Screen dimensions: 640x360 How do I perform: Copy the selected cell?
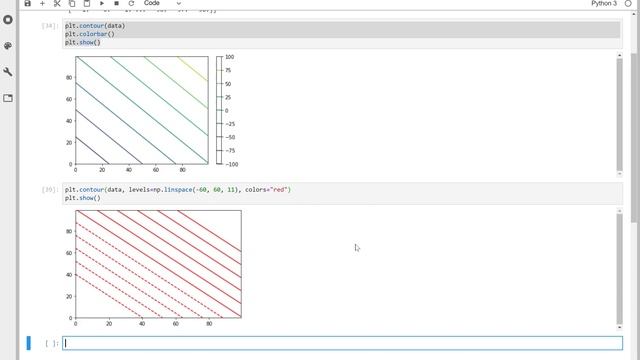pyautogui.click(x=72, y=3)
